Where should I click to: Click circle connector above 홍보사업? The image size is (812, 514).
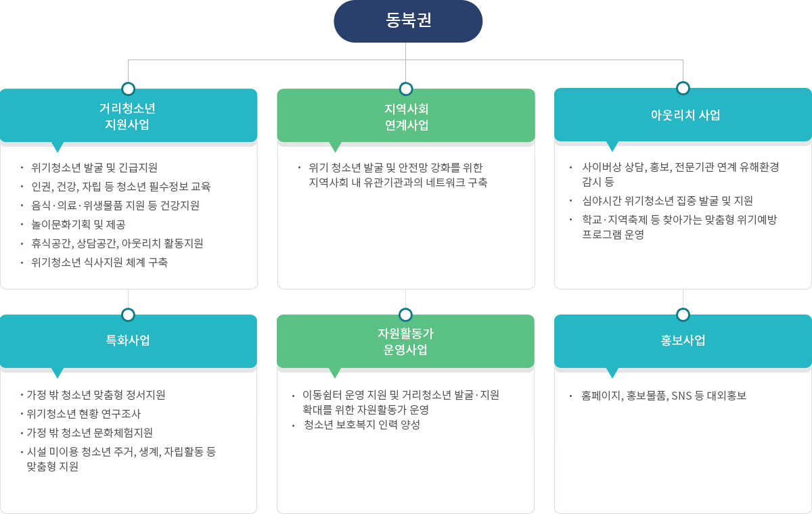[683, 314]
